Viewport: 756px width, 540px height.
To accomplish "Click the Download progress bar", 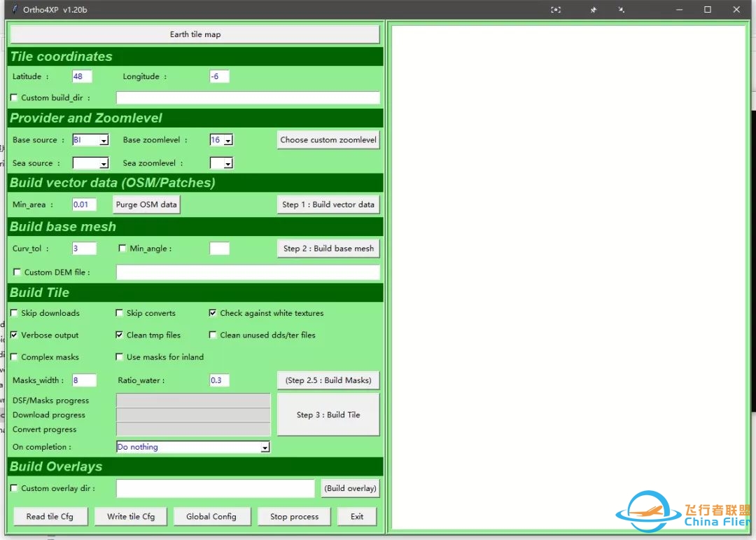I will 193,415.
